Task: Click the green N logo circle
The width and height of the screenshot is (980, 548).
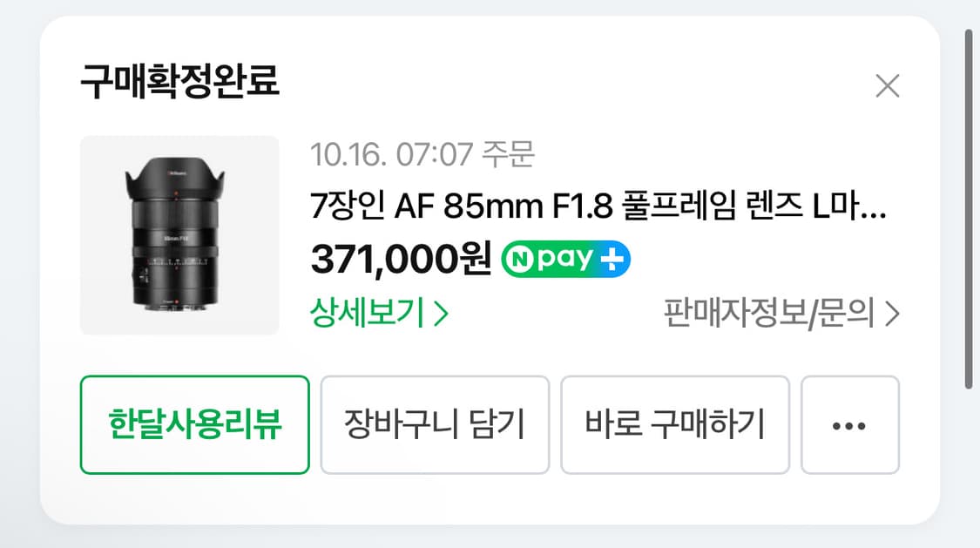Action: [x=519, y=259]
